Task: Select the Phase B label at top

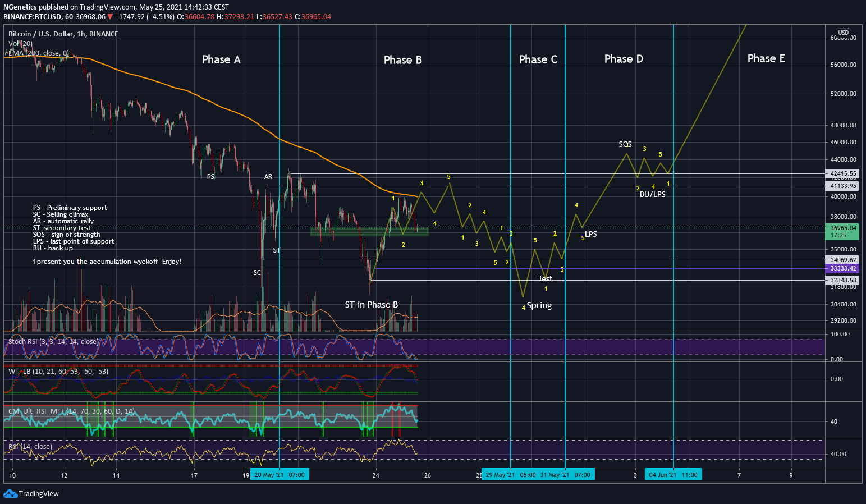Action: click(402, 60)
